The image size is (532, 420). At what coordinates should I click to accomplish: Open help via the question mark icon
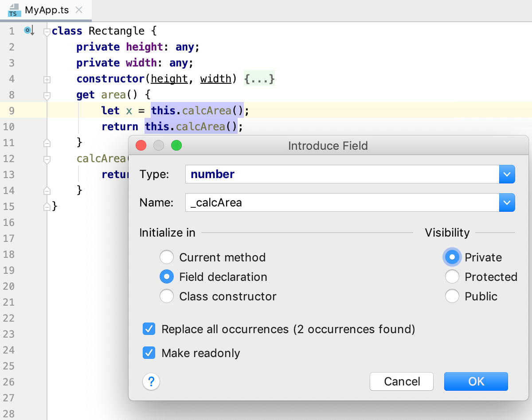pos(151,381)
